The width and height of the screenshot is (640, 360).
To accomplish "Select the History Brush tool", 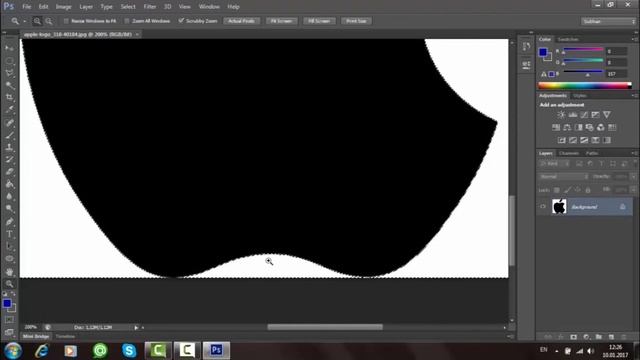I will [9, 160].
